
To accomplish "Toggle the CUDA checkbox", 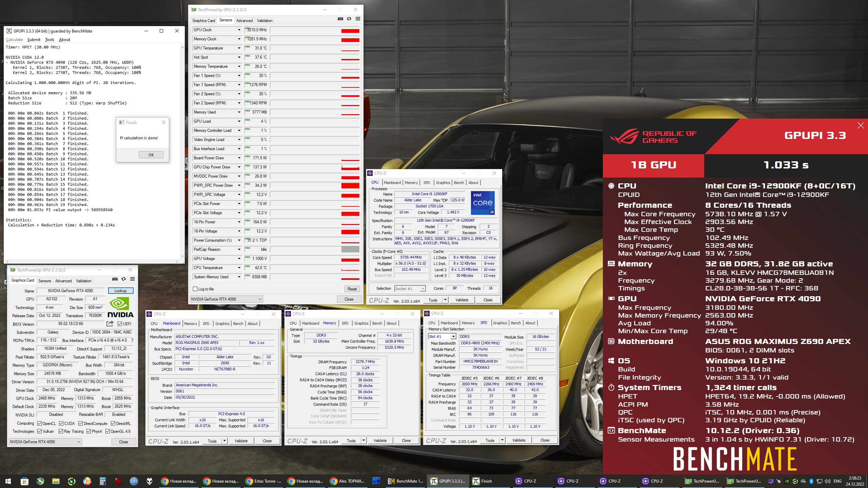I will pyautogui.click(x=61, y=424).
